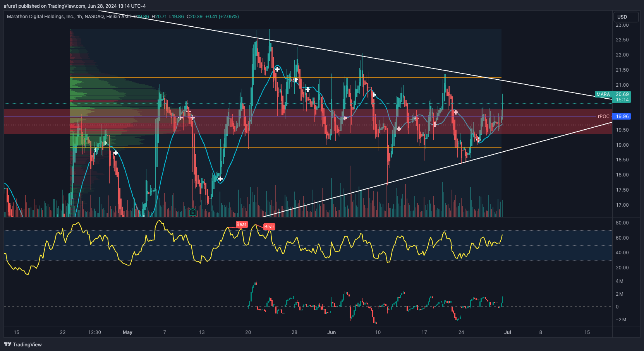Click the L19.86 low value
Image resolution: width=644 pixels, height=351 pixels.
(x=177, y=17)
